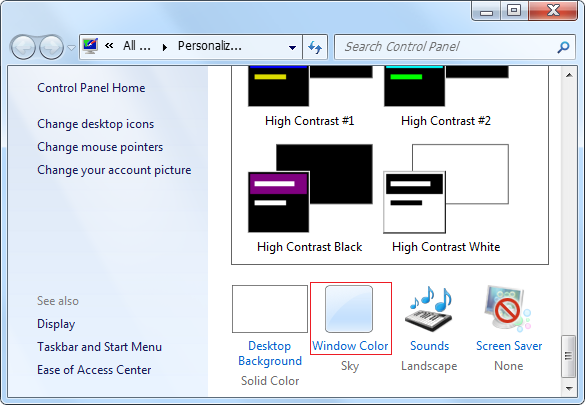Screen dimensions: 585x405
Task: Select the High Contrast White theme
Action: (446, 199)
